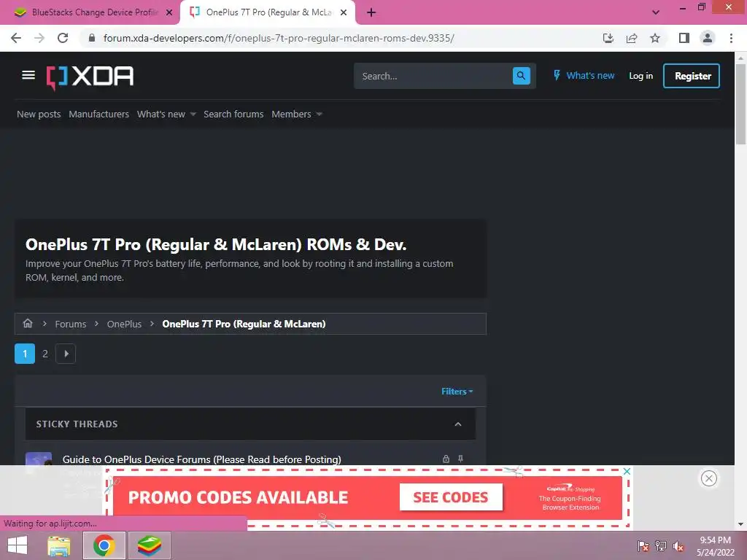Click the blue search magnifier button

(x=521, y=76)
